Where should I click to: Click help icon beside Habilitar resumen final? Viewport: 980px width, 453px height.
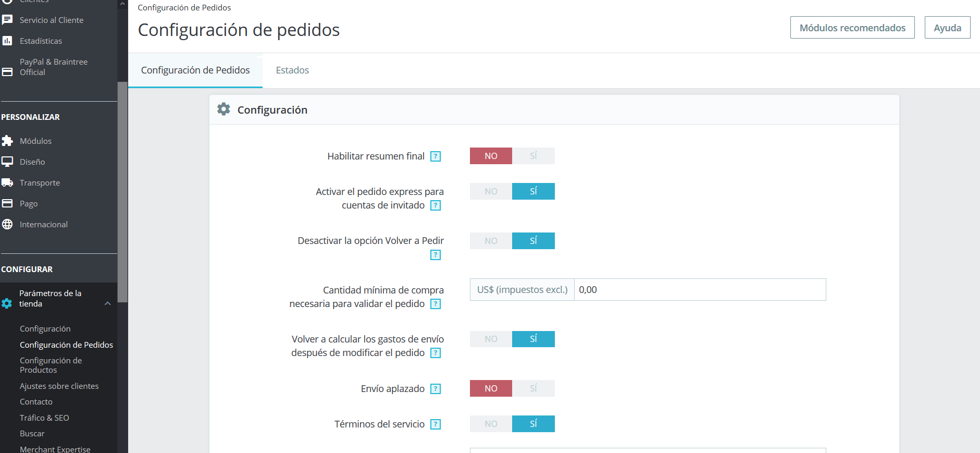436,156
